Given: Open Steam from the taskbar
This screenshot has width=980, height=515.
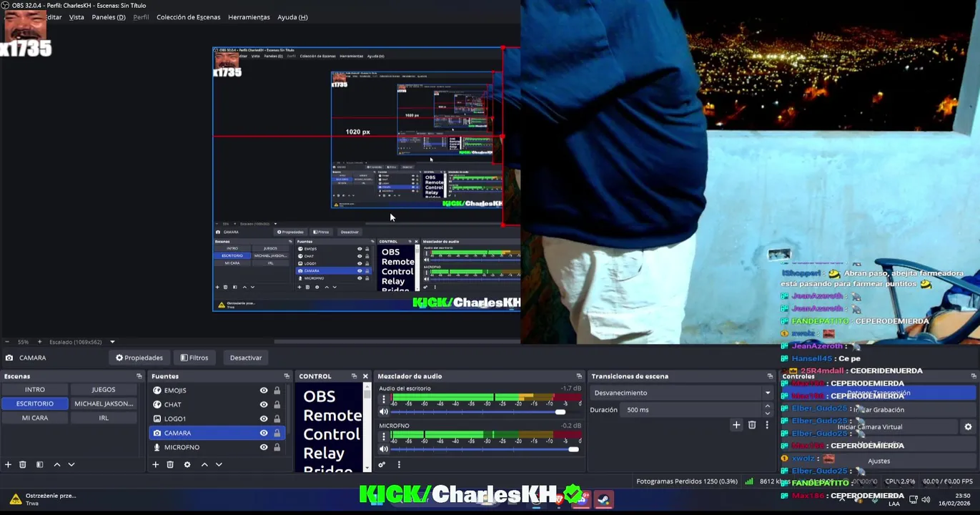Looking at the screenshot, I should pos(604,499).
